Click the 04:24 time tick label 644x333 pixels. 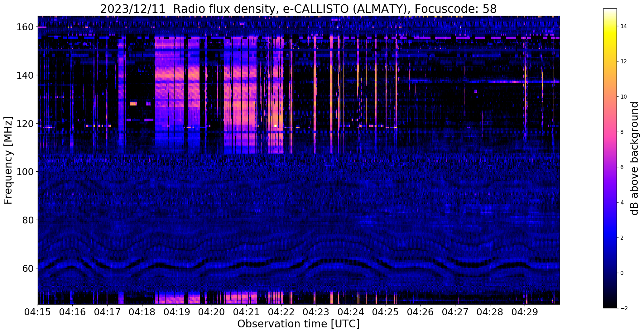coord(351,312)
